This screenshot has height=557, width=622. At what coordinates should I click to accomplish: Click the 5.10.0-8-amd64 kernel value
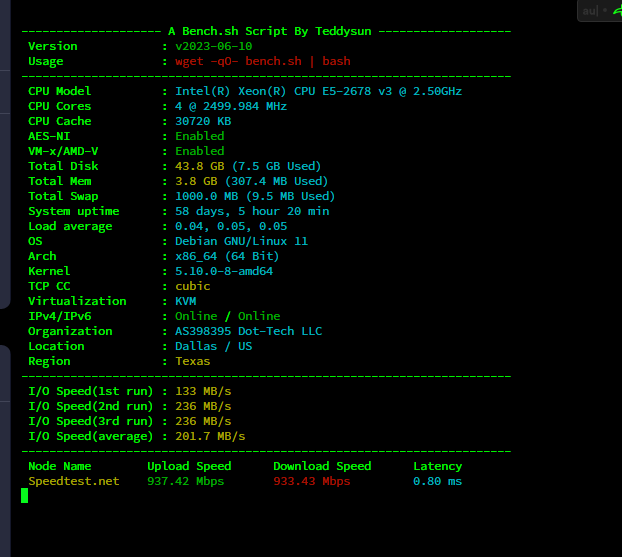point(224,271)
